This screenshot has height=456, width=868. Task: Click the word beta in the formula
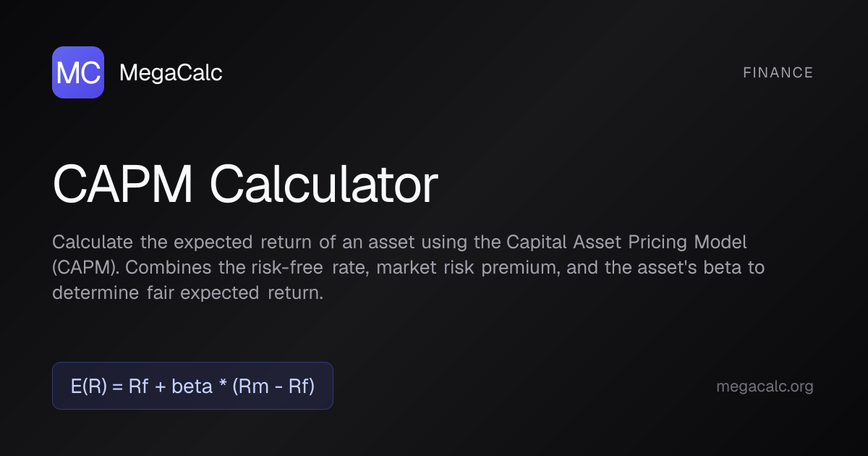click(x=192, y=387)
